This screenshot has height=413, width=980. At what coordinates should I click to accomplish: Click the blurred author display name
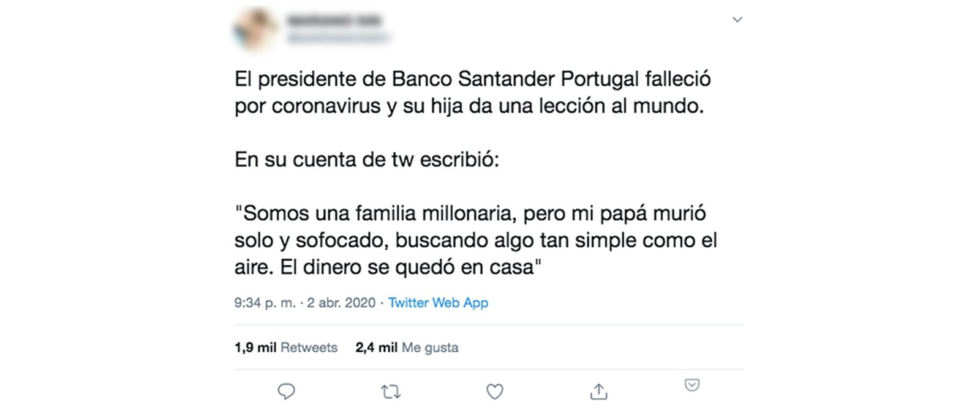[334, 21]
